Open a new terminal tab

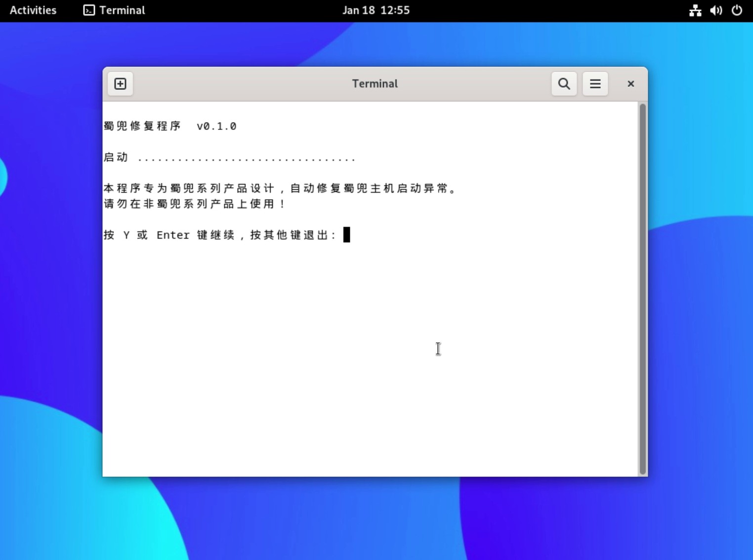120,84
